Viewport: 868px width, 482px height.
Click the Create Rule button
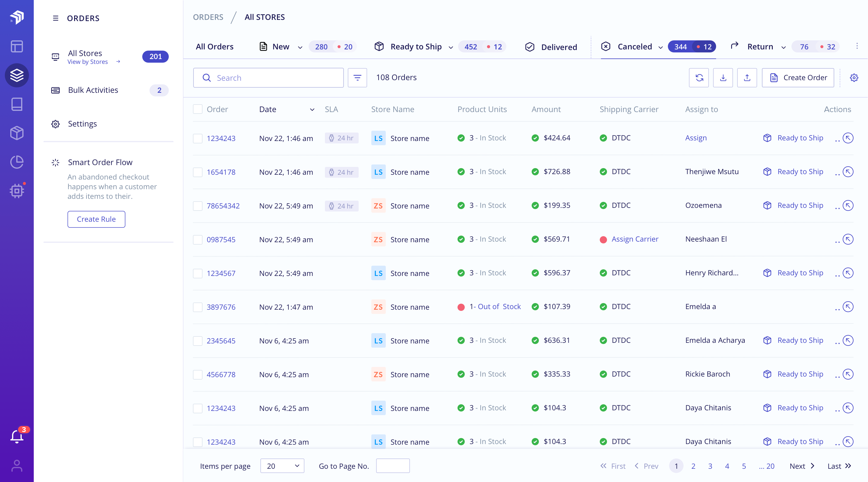tap(96, 219)
